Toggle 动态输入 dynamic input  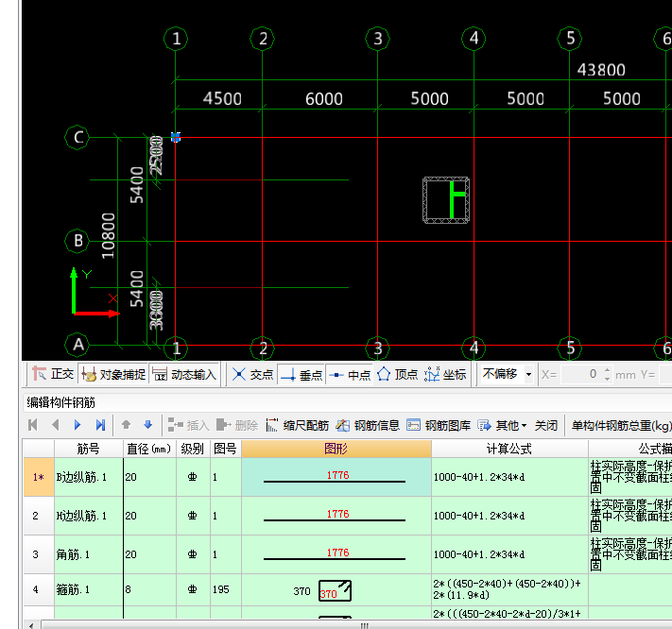pyautogui.click(x=184, y=375)
